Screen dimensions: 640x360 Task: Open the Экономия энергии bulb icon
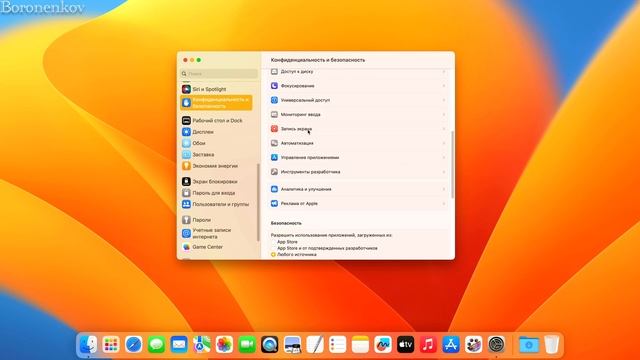[186, 166]
